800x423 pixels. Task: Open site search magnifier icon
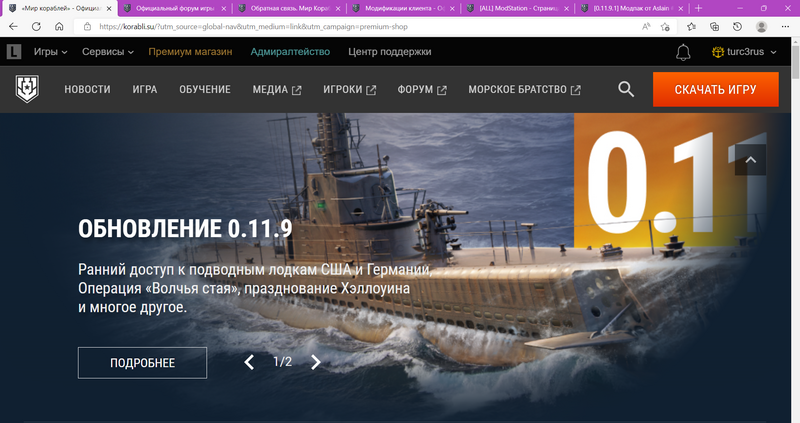point(626,89)
